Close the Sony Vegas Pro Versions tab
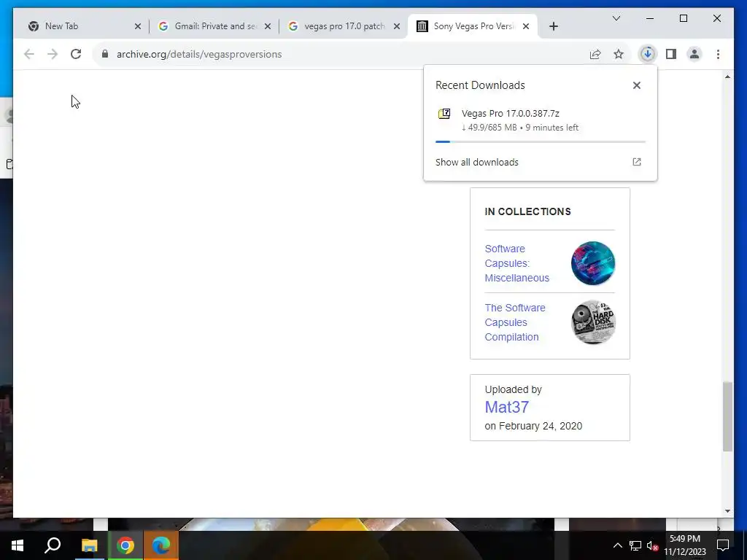This screenshot has height=560, width=747. [526, 26]
